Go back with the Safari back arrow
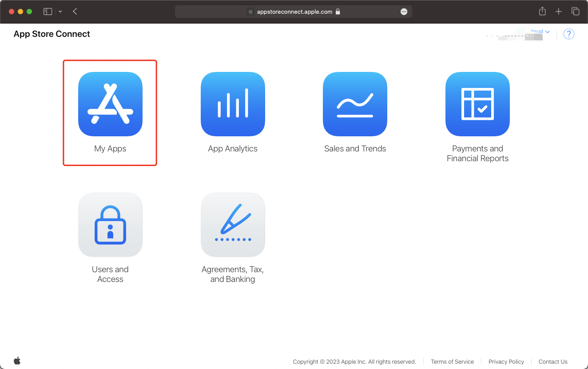Viewport: 588px width, 369px height. click(75, 12)
